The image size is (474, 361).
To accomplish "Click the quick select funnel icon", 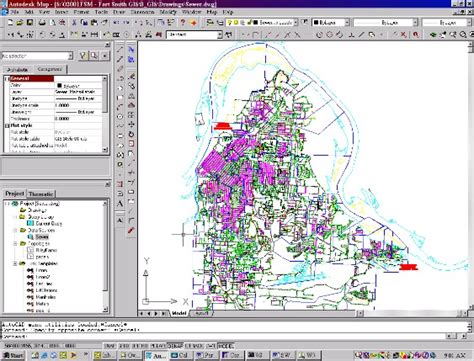I will (83, 56).
